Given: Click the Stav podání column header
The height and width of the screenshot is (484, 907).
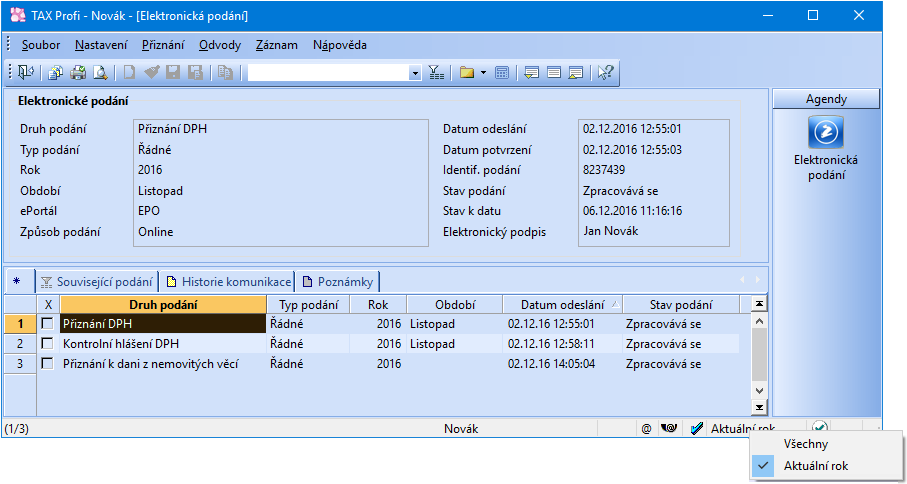Looking at the screenshot, I should [x=681, y=304].
